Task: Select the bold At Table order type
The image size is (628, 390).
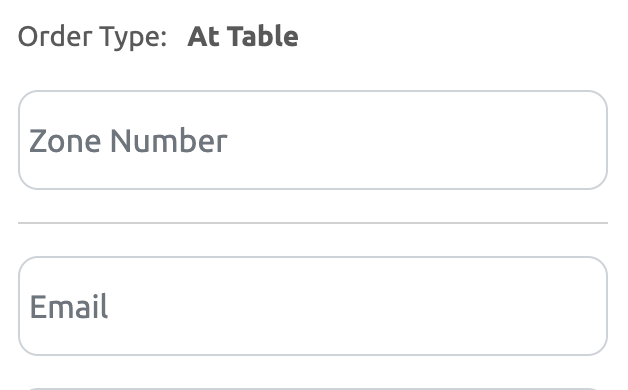Action: 243,36
